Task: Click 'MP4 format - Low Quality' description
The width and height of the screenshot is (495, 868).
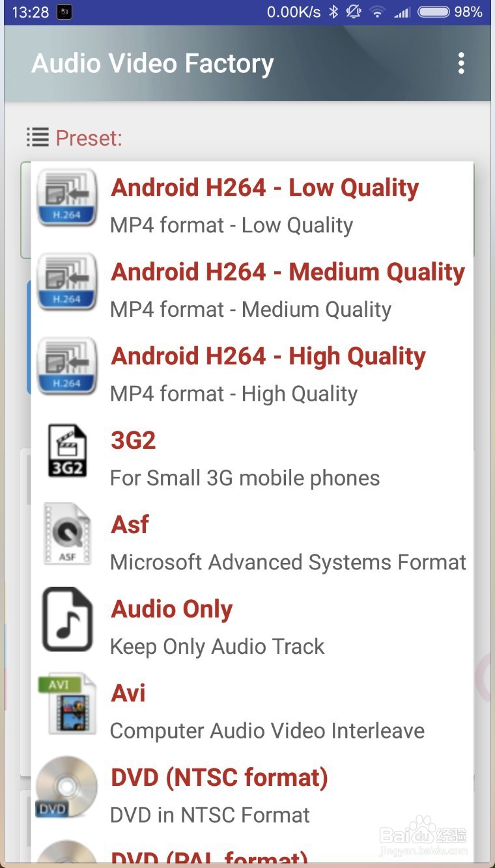Action: (231, 225)
